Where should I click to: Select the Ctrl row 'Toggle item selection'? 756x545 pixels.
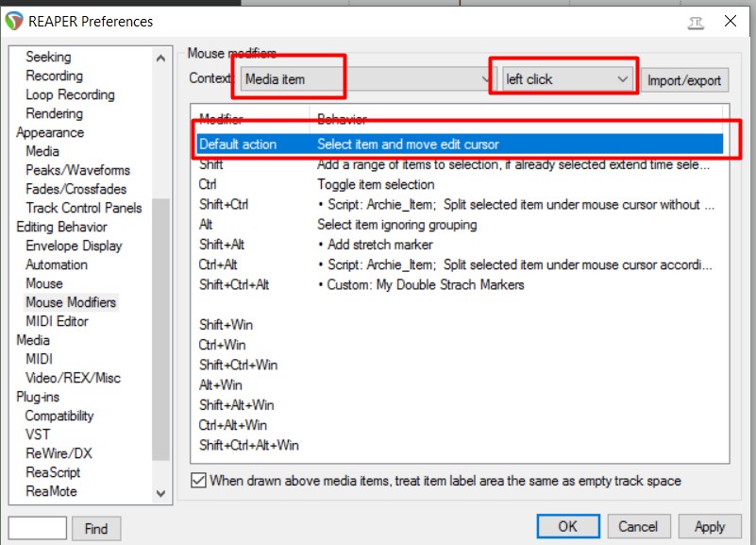pos(460,184)
